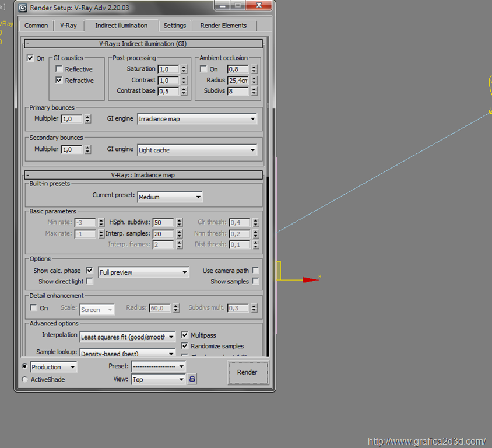Click the Contrast base field
This screenshot has height=448, width=492.
[168, 92]
